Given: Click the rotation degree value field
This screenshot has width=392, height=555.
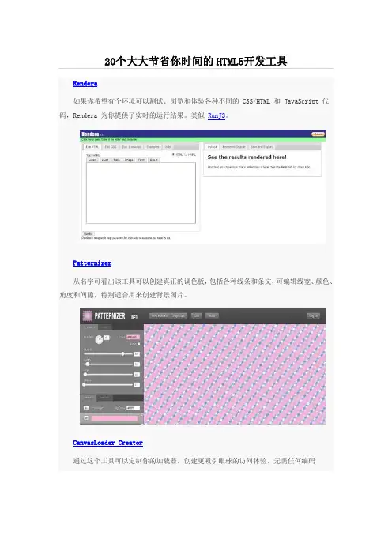Looking at the screenshot, I should click(x=107, y=338).
